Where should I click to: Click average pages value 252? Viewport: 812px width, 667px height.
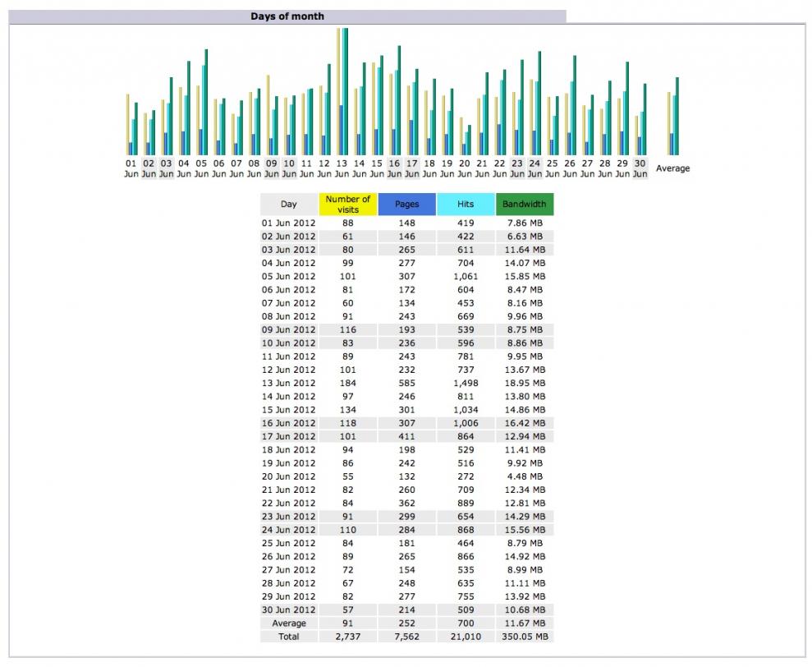[x=406, y=623]
